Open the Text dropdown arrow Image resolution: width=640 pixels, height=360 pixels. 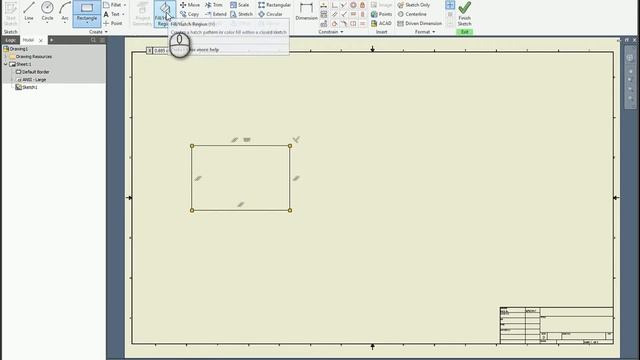tap(123, 14)
